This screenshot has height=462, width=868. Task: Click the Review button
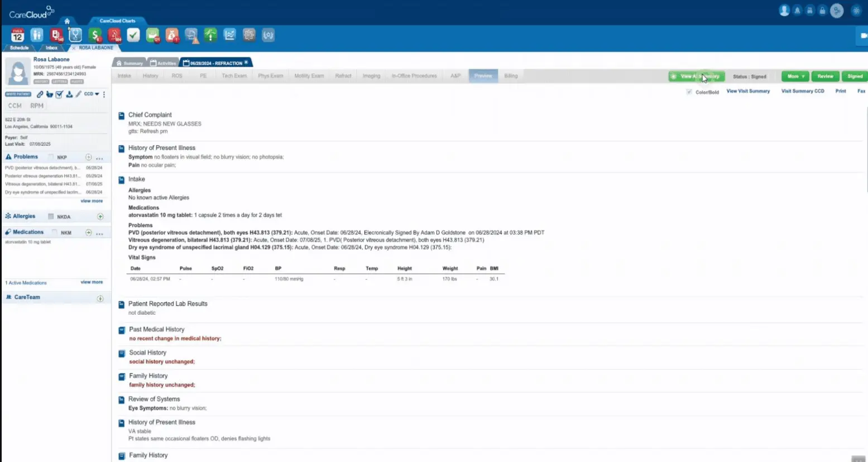pos(825,76)
